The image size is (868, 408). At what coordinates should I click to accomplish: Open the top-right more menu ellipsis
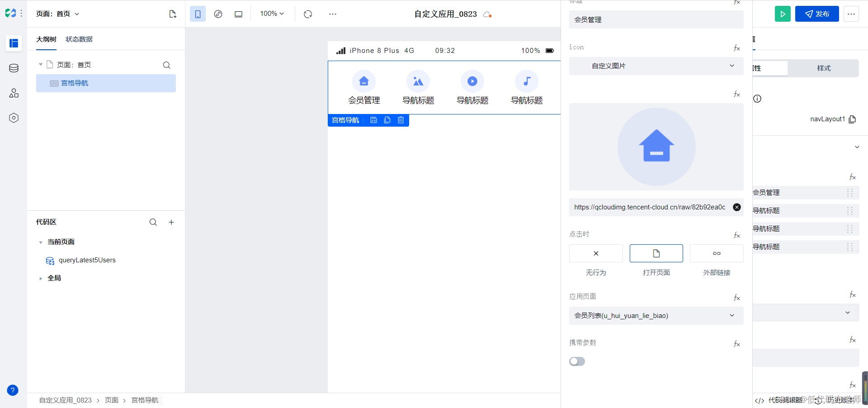[x=851, y=14]
